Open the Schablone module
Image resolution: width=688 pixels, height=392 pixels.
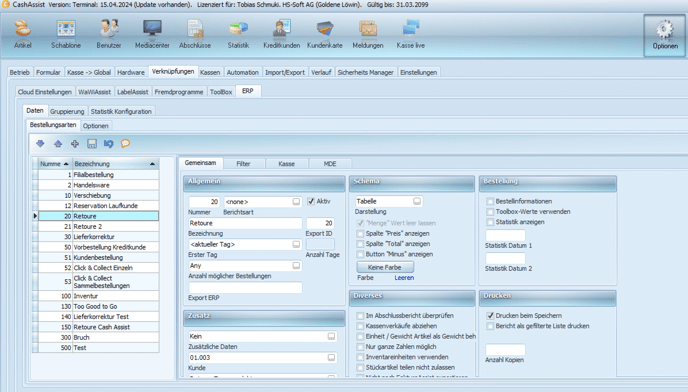click(x=66, y=34)
